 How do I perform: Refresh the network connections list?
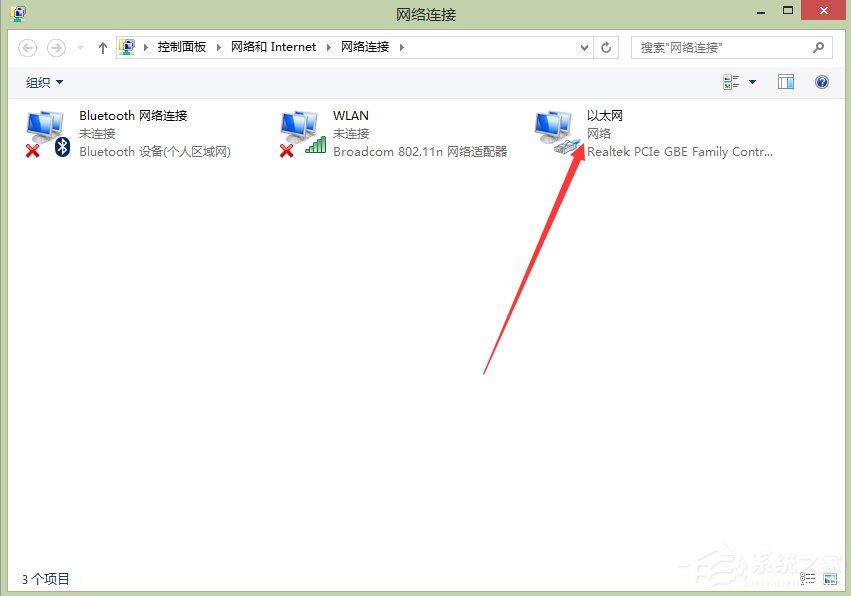coord(606,48)
